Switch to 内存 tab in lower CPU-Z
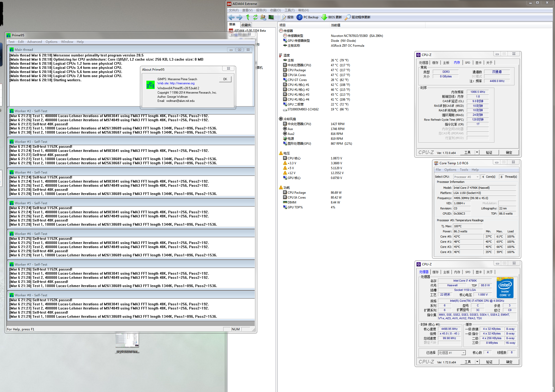Viewport: 555px width, 392px height. pos(457,272)
